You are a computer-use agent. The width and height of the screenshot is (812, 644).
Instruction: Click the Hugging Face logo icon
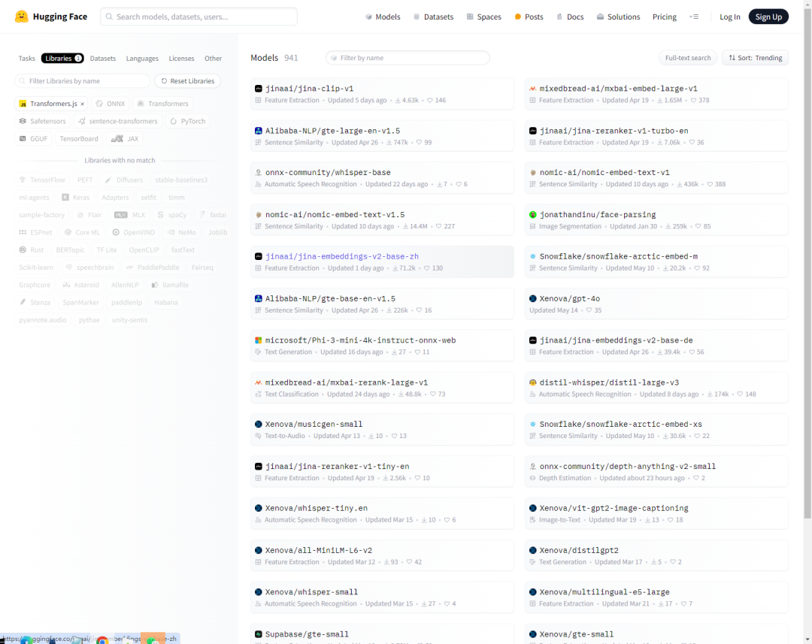tap(21, 17)
